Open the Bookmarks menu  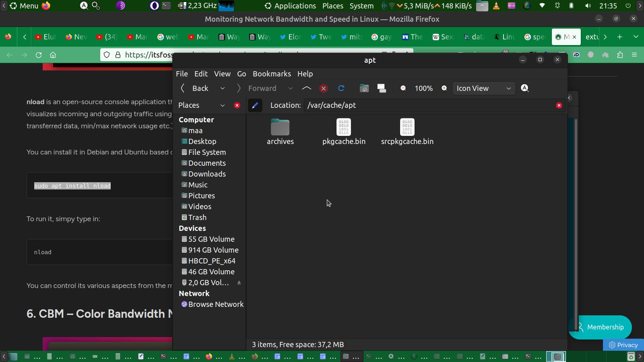tap(272, 74)
